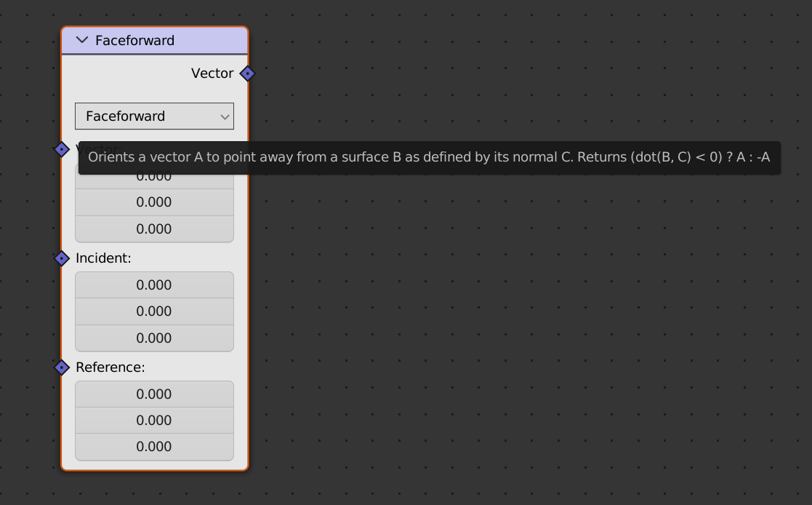
Task: Click the Vector input socket
Action: (62, 149)
